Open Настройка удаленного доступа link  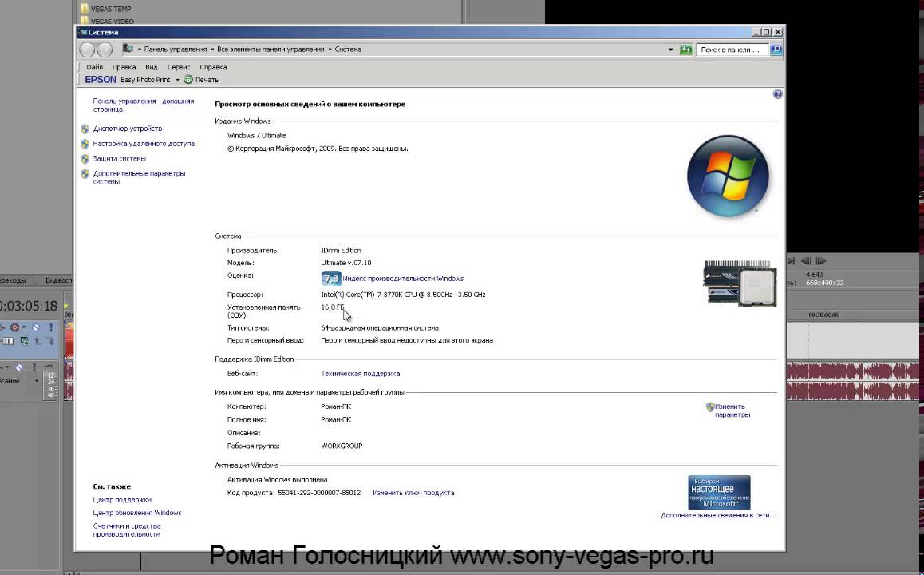[x=143, y=144]
